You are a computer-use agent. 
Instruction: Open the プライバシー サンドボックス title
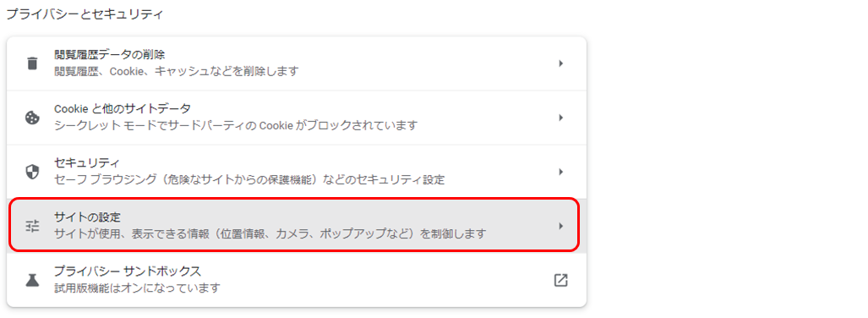pyautogui.click(x=128, y=271)
